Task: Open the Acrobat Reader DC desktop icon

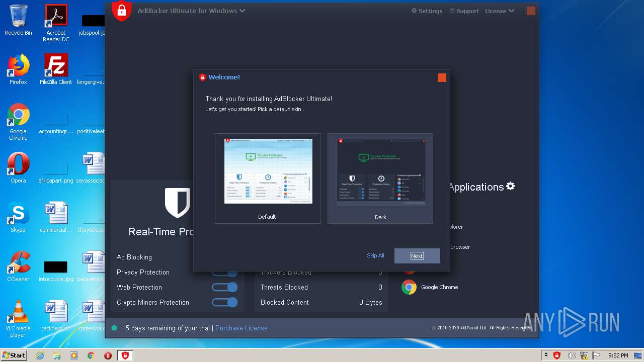Action: click(56, 23)
